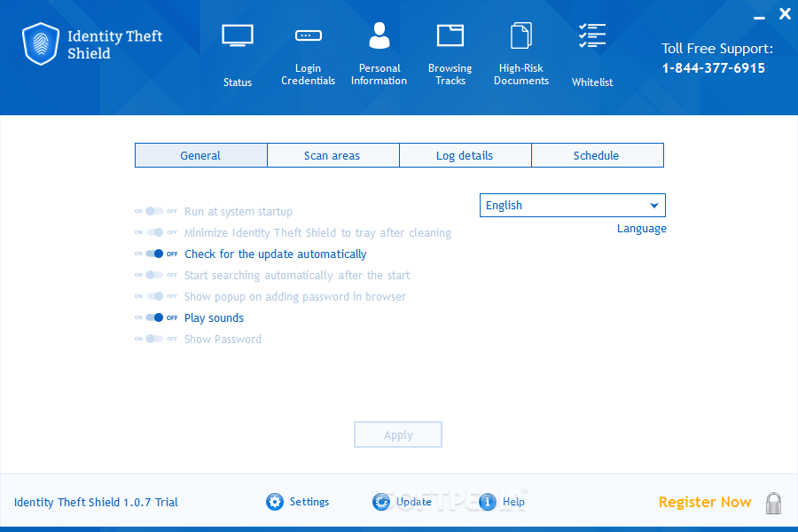798x532 pixels.
Task: Open High-Risk Documents pages icon
Action: [x=521, y=35]
